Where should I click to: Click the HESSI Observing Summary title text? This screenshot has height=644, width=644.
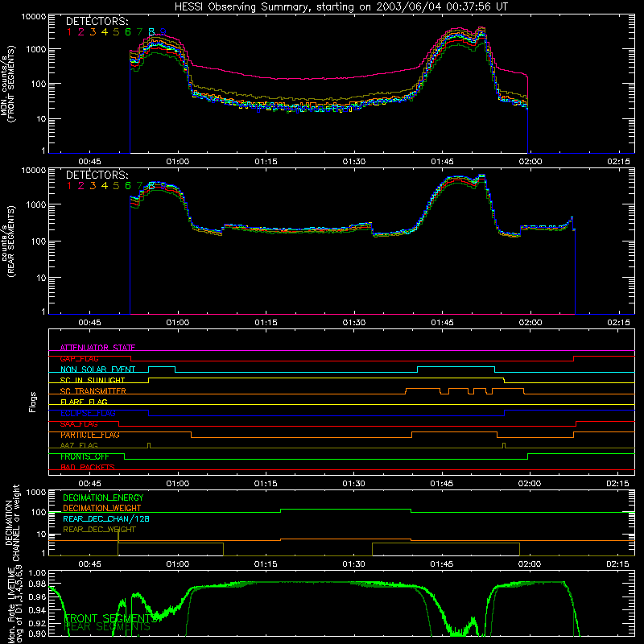[x=341, y=7]
